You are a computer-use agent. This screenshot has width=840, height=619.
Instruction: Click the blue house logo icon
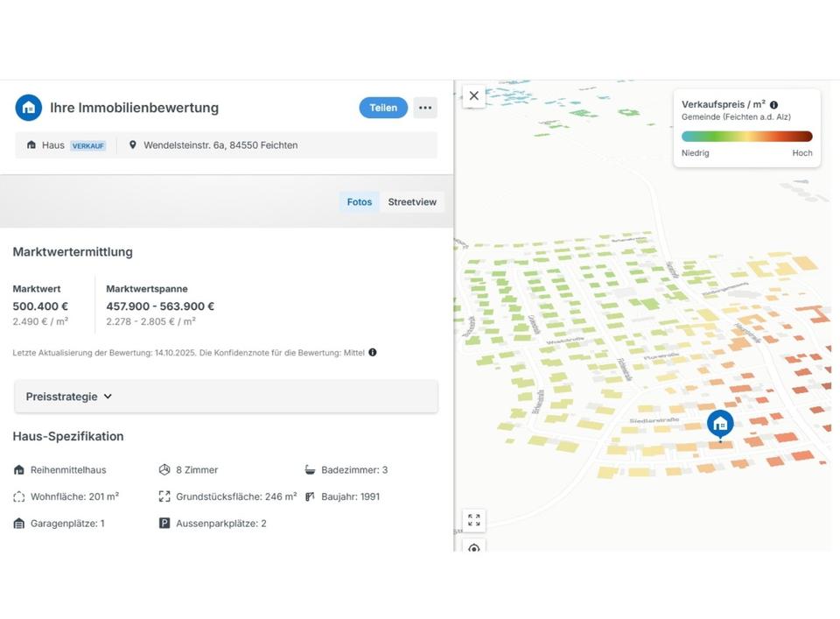pos(29,108)
